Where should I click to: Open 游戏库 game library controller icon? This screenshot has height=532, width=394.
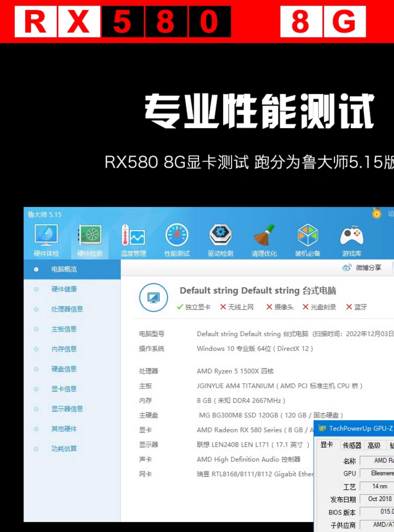pyautogui.click(x=352, y=240)
